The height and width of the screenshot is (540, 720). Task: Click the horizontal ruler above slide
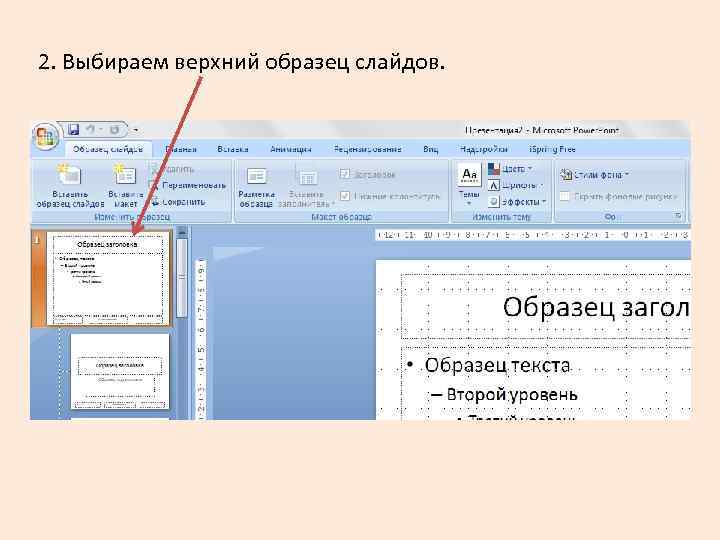click(x=533, y=235)
